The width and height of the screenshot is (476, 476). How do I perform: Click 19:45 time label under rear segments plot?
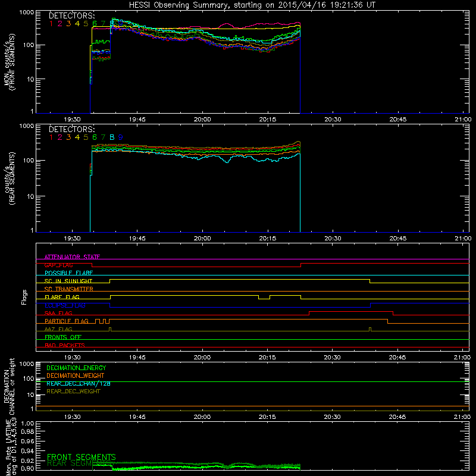tap(137, 239)
